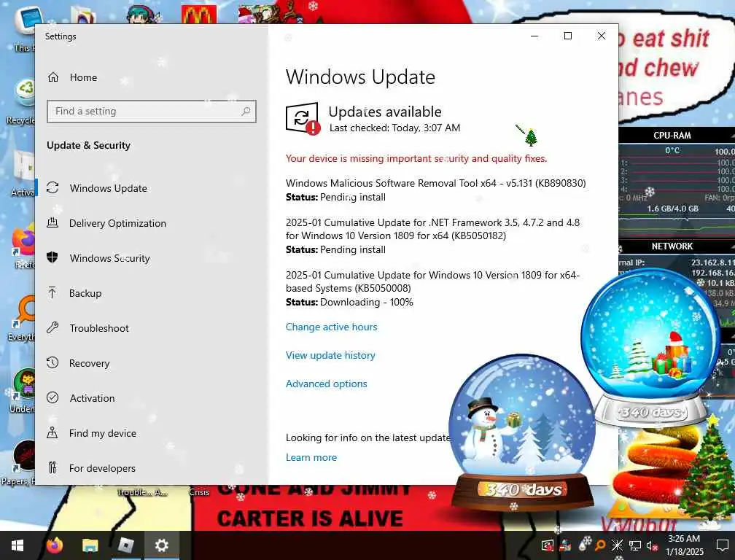Image resolution: width=735 pixels, height=560 pixels.
Task: Click the For developers tools icon
Action: (x=52, y=467)
